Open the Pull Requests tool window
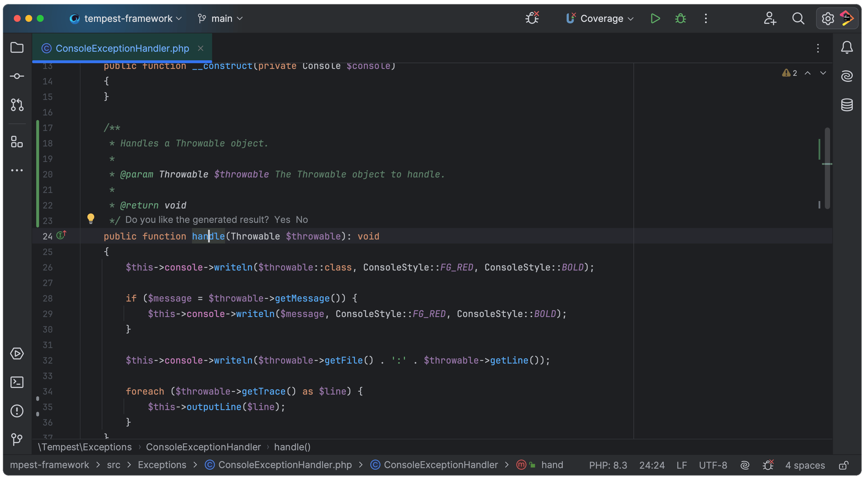Viewport: 868px width, 479px height. click(17, 105)
